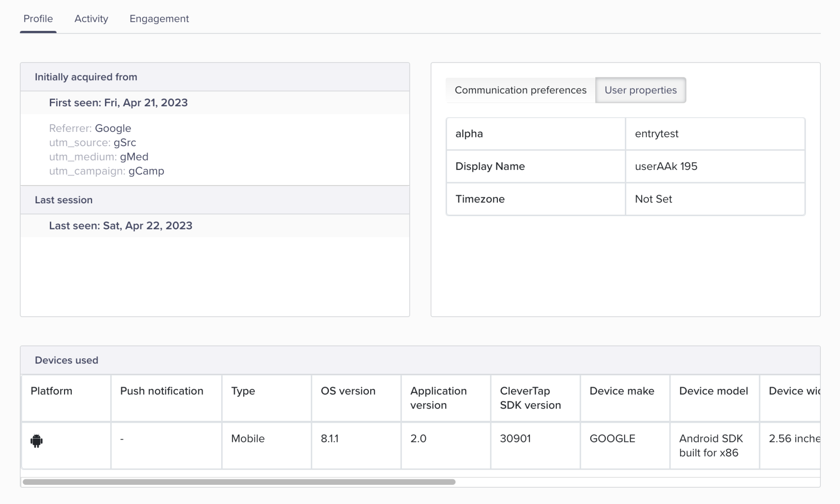Click the Devices used horizontal scrollbar
840x504 pixels.
[x=239, y=482]
